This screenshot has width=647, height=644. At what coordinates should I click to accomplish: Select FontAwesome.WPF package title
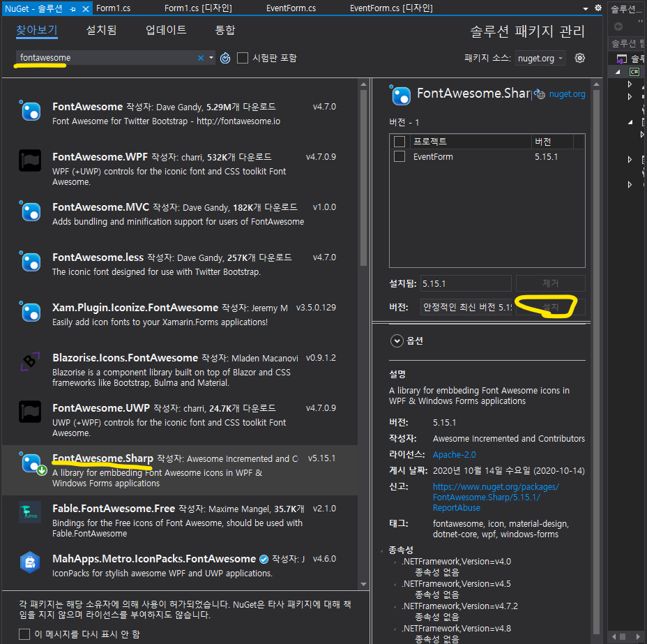pyautogui.click(x=100, y=157)
